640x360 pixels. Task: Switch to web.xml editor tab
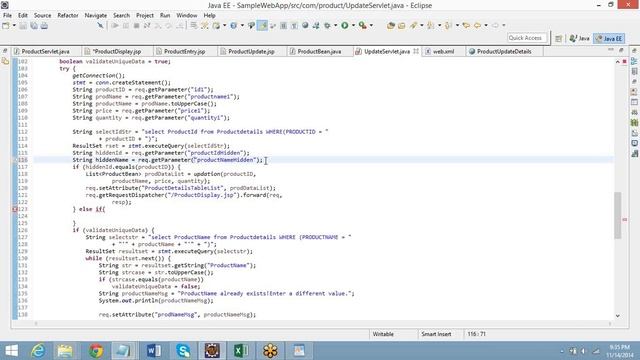point(443,51)
